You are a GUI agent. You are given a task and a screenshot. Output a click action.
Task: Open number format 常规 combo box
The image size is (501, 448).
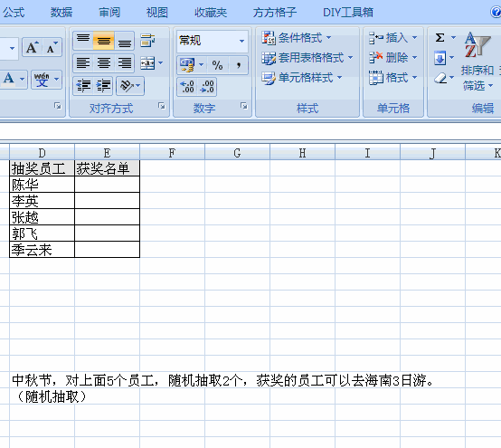pyautogui.click(x=213, y=41)
